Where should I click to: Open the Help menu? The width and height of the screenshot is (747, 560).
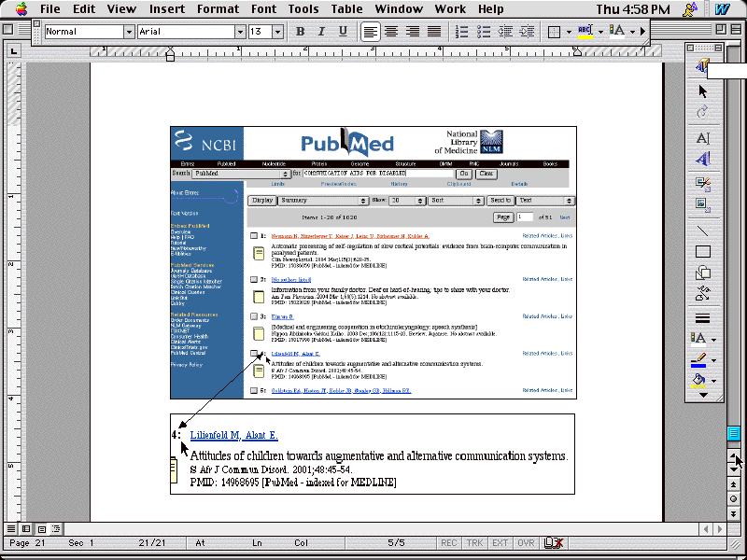491,9
